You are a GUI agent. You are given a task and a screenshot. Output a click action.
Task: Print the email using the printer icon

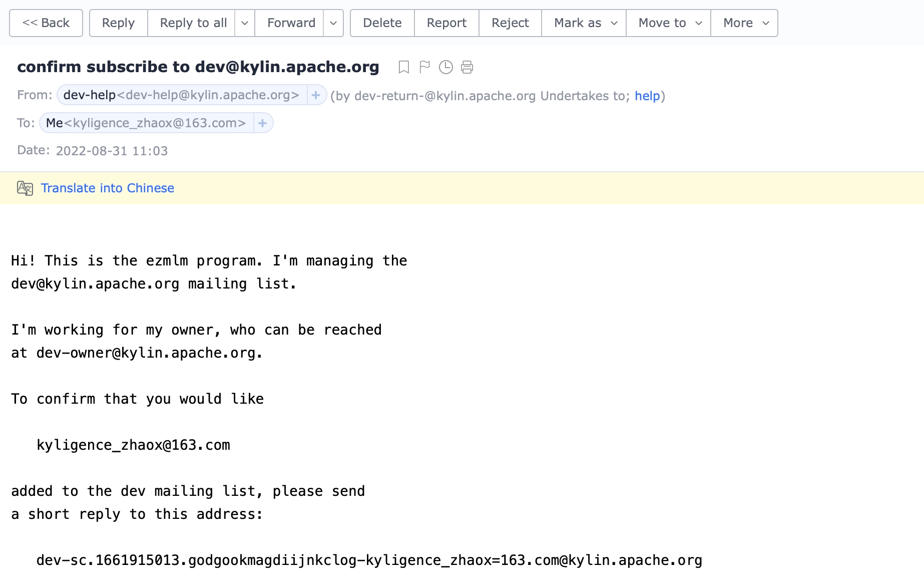point(467,67)
